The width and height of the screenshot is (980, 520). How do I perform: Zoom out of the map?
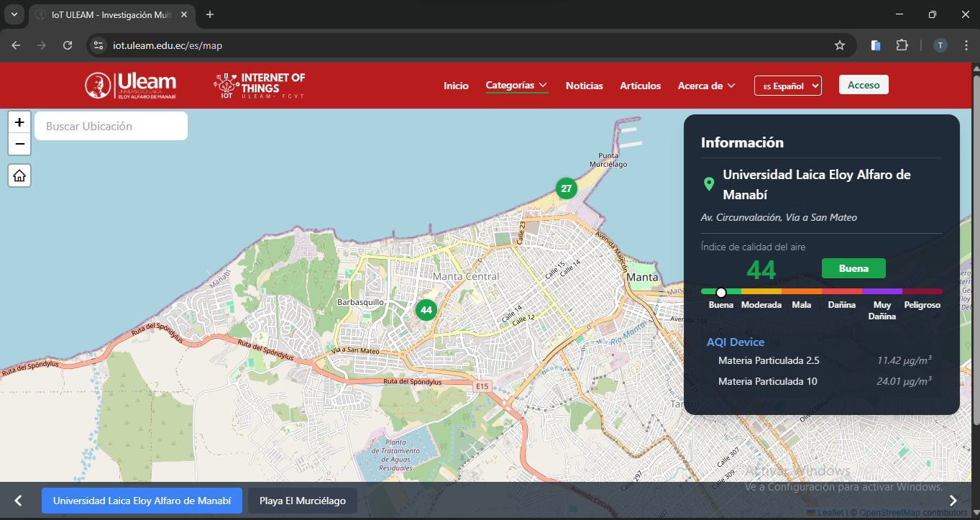tap(19, 145)
